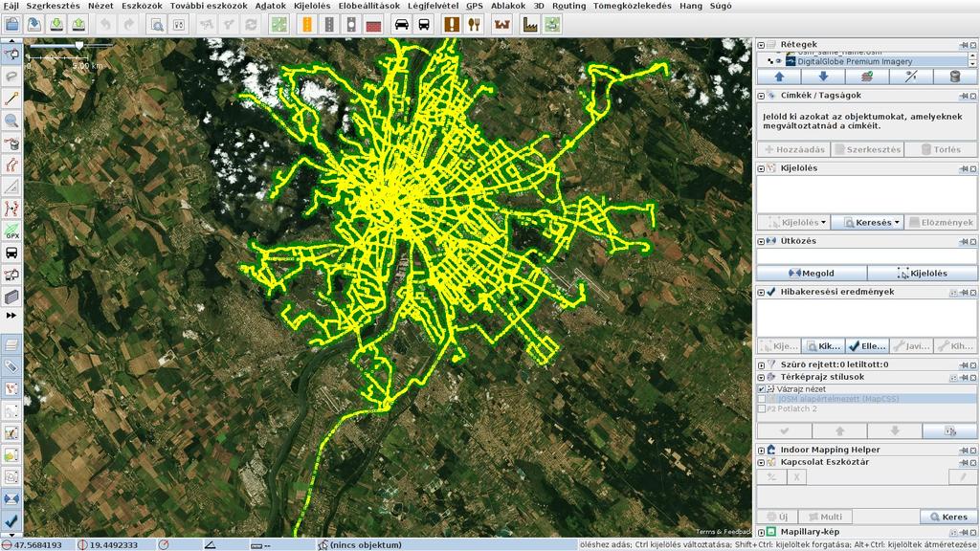Click the brown exclamation sign preset icon
The image size is (980, 551).
point(452,24)
